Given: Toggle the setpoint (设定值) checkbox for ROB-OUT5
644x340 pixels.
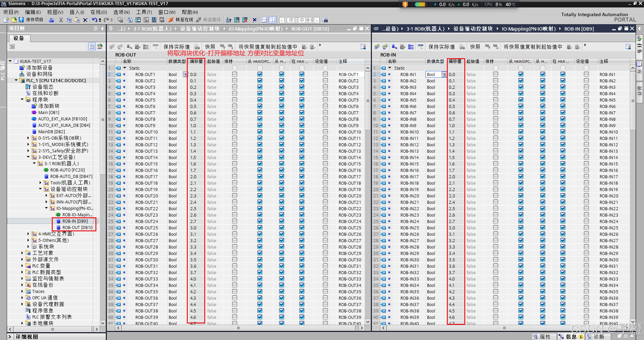Looking at the screenshot, I should [x=325, y=100].
